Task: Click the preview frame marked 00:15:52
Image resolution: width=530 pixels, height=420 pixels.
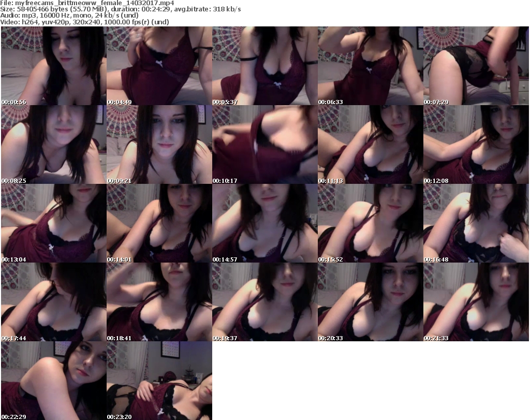Action: coord(370,223)
